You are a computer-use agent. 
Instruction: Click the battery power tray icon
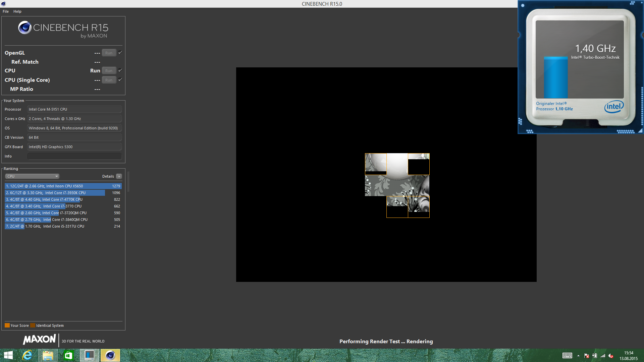(595, 356)
